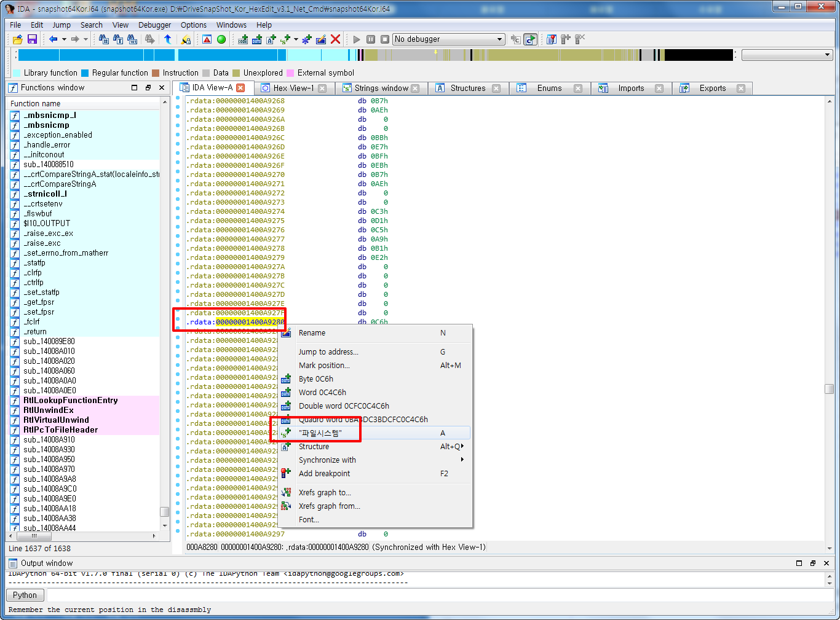Open the string-type dropdown arrow in toolbar
The height and width of the screenshot is (620, 840).
(296, 39)
